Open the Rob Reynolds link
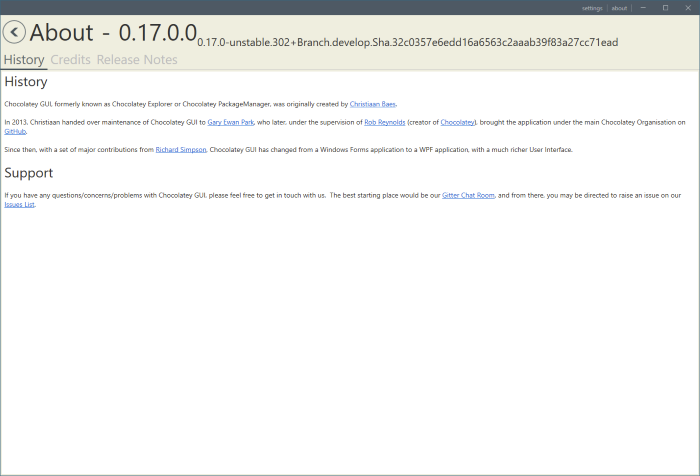The height and width of the screenshot is (476, 700). pyautogui.click(x=385, y=122)
